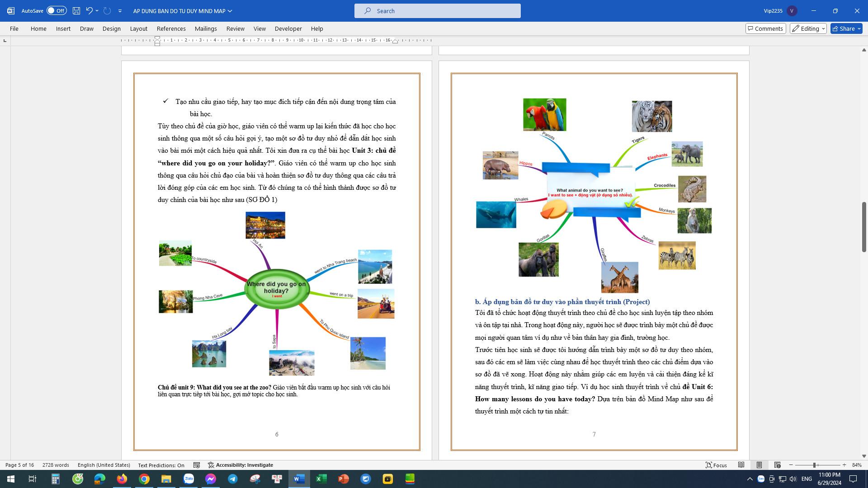
Task: Open the Comments pane button
Action: coord(766,28)
